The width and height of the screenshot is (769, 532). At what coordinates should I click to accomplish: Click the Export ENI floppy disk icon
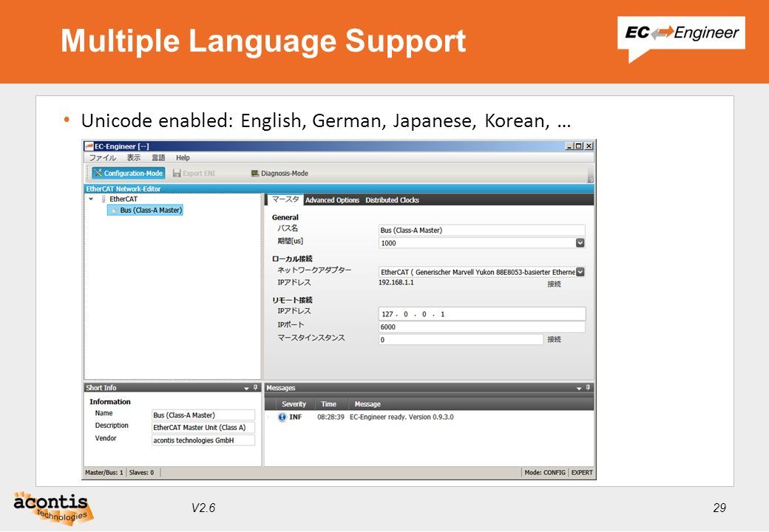click(x=177, y=174)
